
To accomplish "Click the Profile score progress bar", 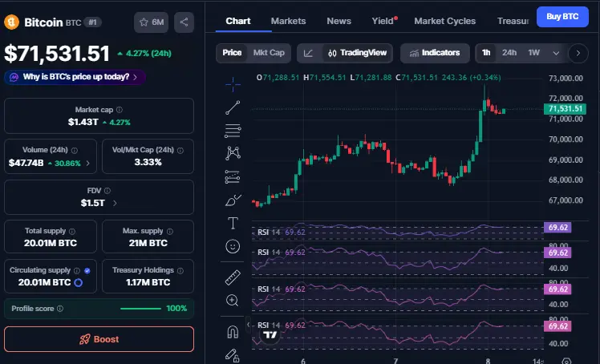I will pos(140,309).
